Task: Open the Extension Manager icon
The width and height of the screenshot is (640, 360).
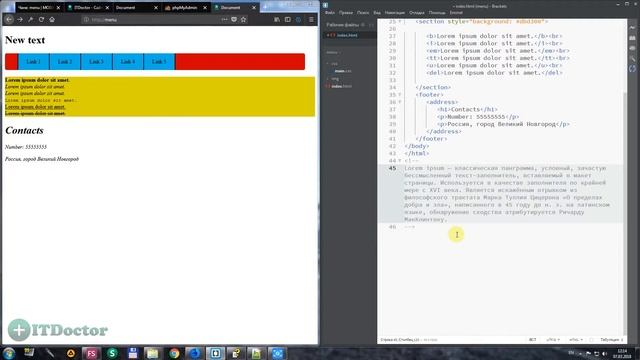Action: tap(633, 38)
